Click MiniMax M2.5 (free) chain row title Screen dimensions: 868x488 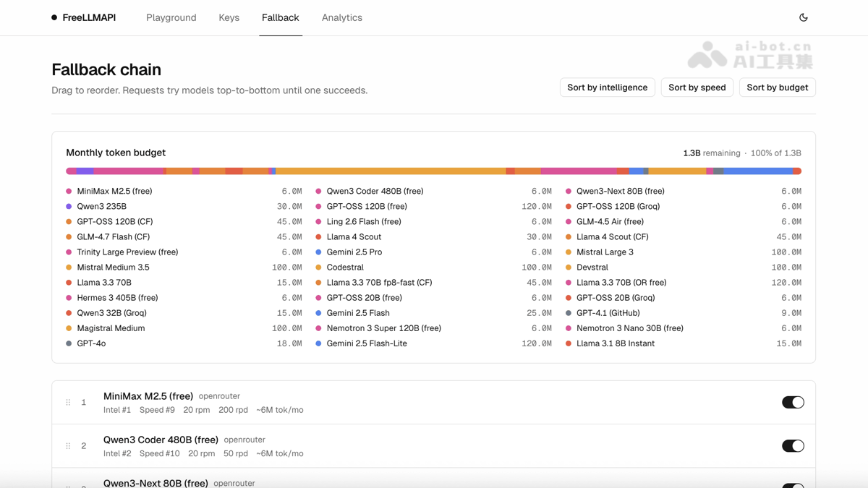(148, 396)
